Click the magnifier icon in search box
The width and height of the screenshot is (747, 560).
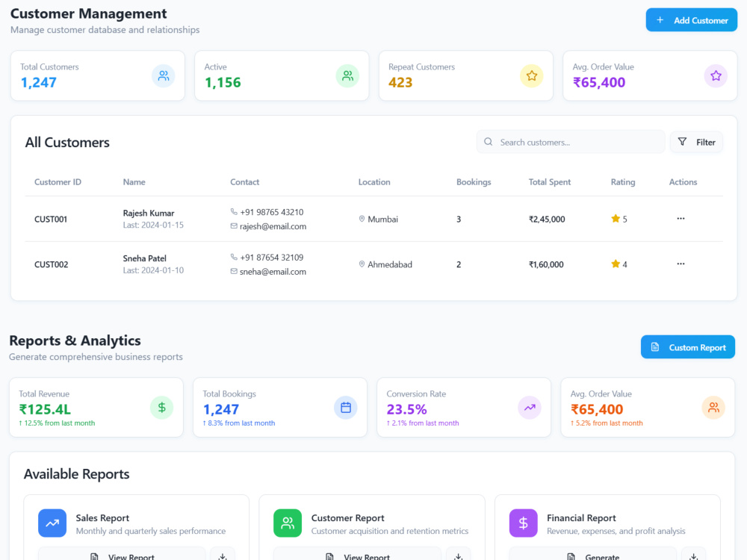point(489,142)
